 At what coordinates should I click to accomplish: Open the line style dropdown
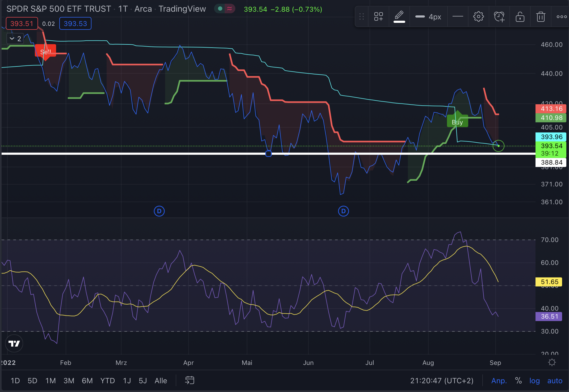(x=458, y=17)
